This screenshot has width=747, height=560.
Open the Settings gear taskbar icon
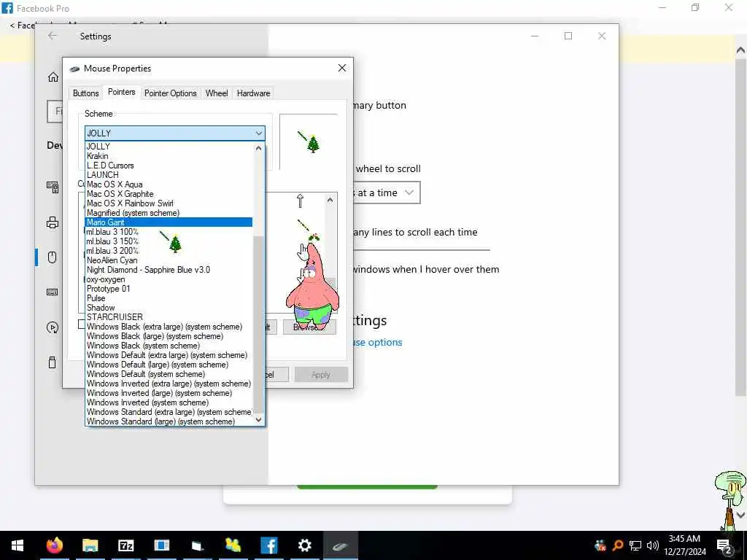(x=304, y=545)
